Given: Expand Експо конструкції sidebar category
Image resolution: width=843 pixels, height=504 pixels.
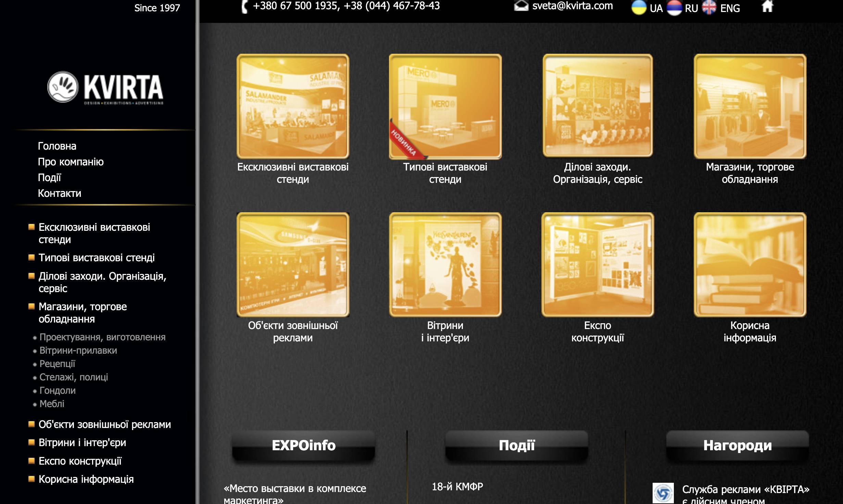Looking at the screenshot, I should click(x=80, y=461).
